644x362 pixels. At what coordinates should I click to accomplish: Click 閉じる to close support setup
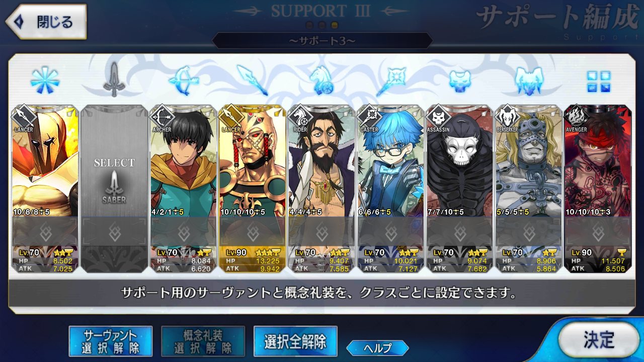46,22
